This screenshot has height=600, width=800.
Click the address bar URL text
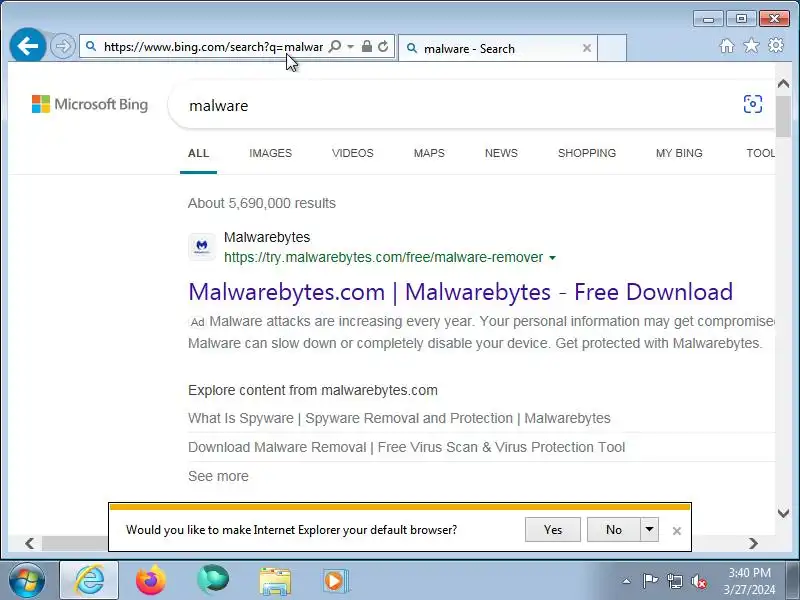pyautogui.click(x=213, y=47)
